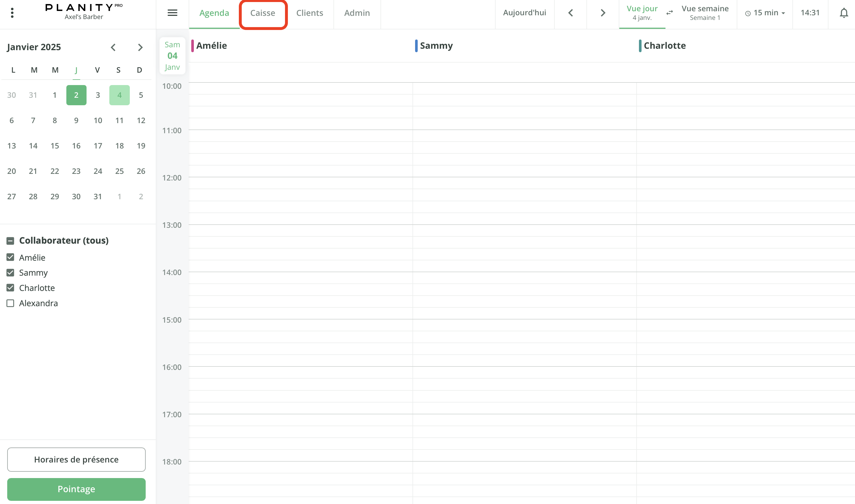Viewport: 855px width, 504px height.
Task: Open the Admin tab
Action: pyautogui.click(x=357, y=13)
